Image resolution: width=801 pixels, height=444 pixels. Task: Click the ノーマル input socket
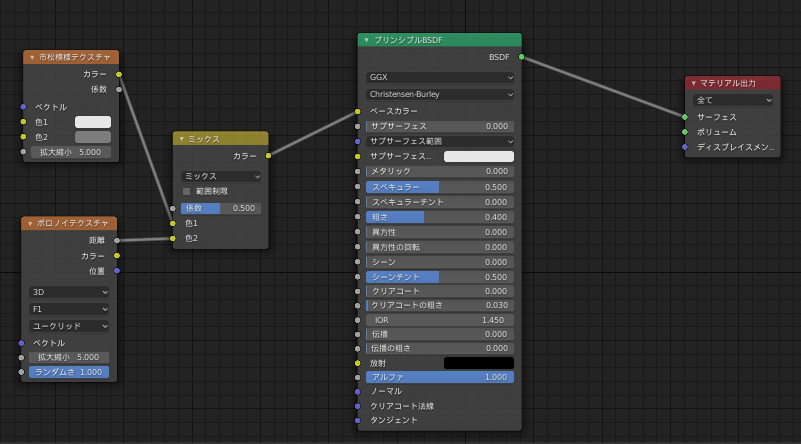coord(358,391)
